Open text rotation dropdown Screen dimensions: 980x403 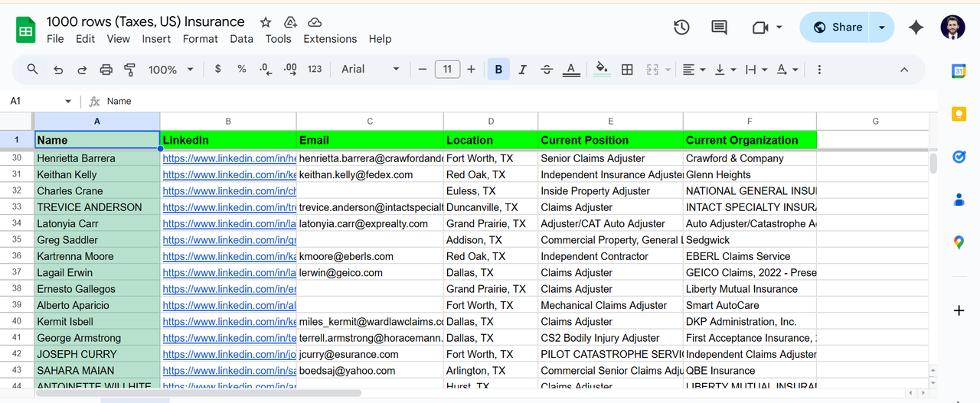coord(787,70)
